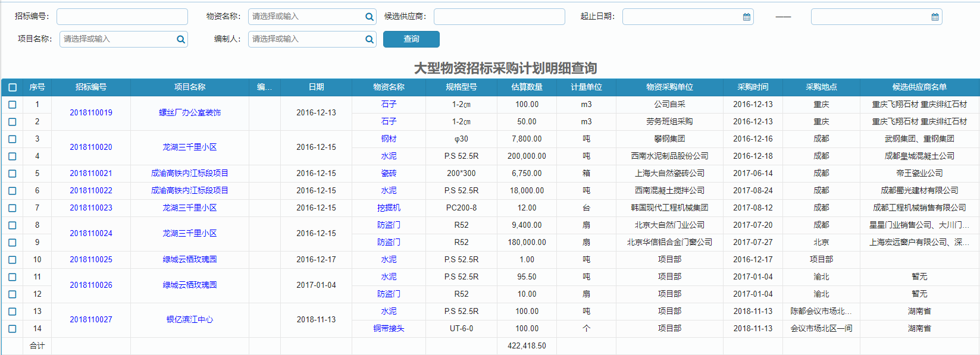The width and height of the screenshot is (980, 355).
Task: Click 石子 link in row 1
Action: pyautogui.click(x=389, y=105)
